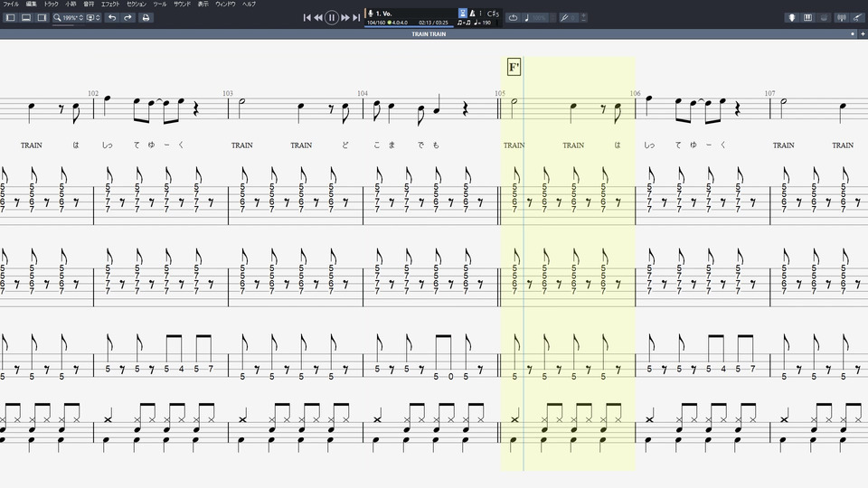
Task: Pause the playback
Action: click(332, 18)
